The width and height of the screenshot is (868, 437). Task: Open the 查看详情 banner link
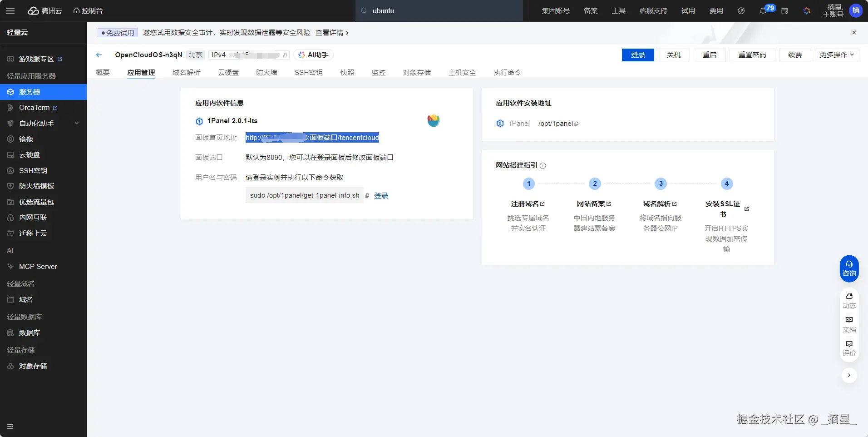click(332, 33)
